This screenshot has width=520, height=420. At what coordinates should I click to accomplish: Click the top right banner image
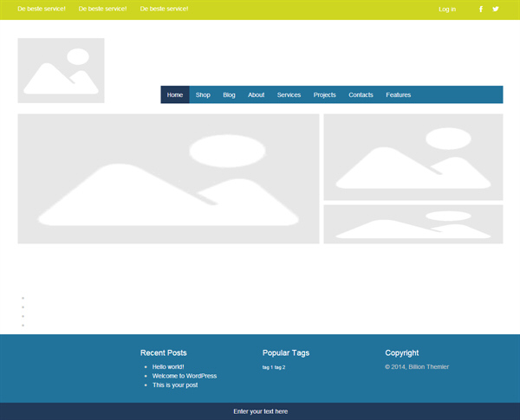coord(413,157)
